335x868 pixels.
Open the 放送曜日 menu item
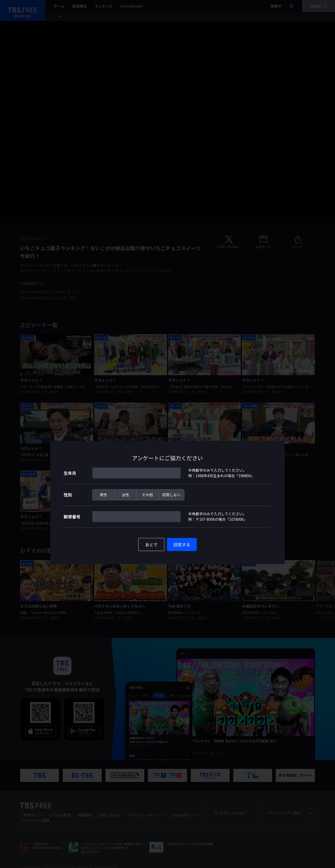click(x=79, y=6)
